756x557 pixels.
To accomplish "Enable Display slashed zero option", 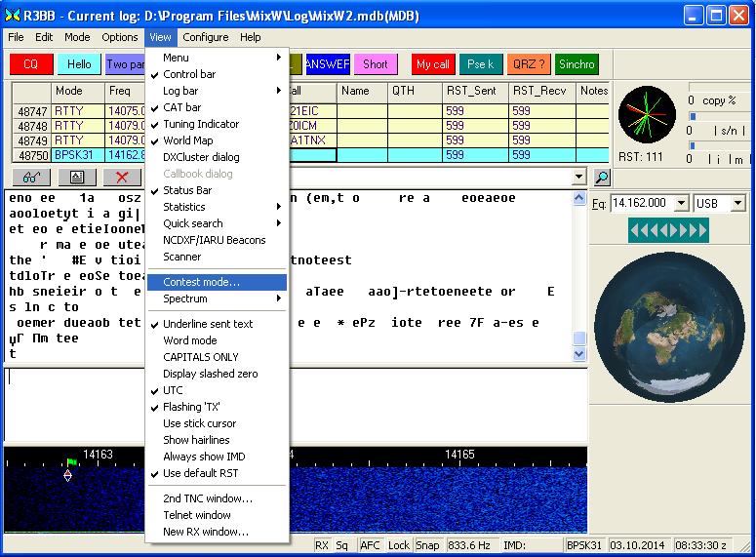I will point(210,374).
